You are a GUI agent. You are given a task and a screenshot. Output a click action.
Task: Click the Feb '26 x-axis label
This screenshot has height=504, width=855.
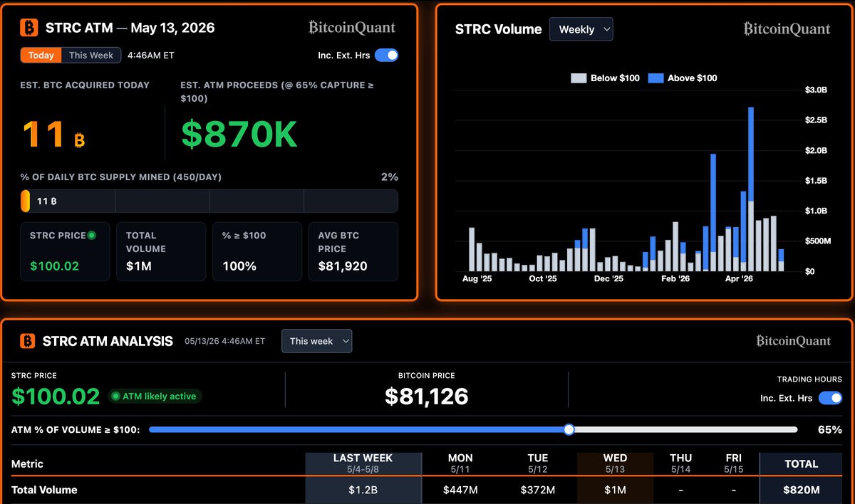[675, 279]
